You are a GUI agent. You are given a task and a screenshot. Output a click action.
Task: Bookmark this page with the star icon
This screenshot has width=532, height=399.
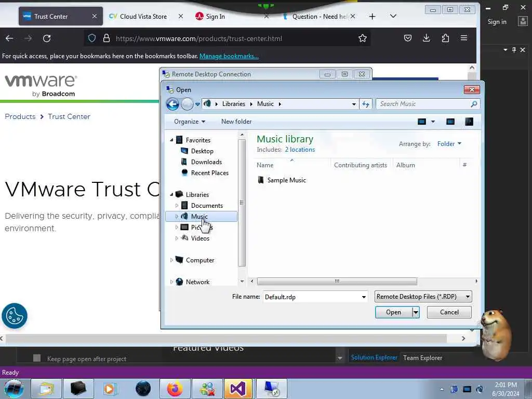(x=362, y=38)
